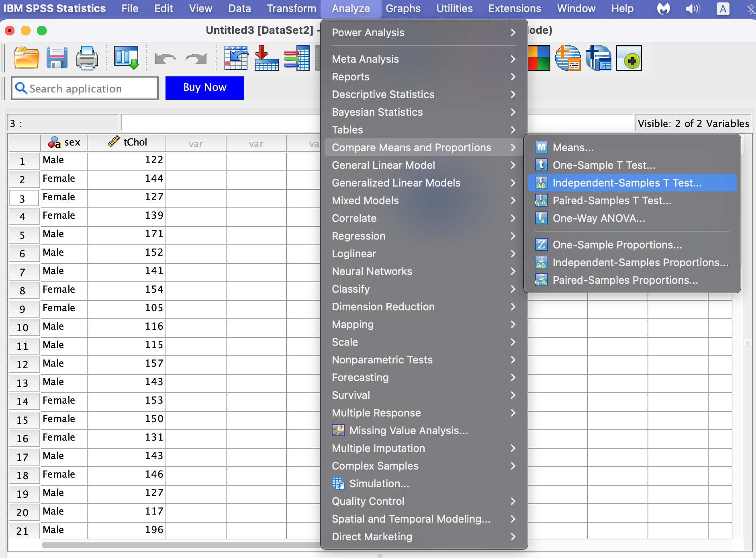Open the Utilities menu
The width and height of the screenshot is (756, 558).
tap(454, 9)
